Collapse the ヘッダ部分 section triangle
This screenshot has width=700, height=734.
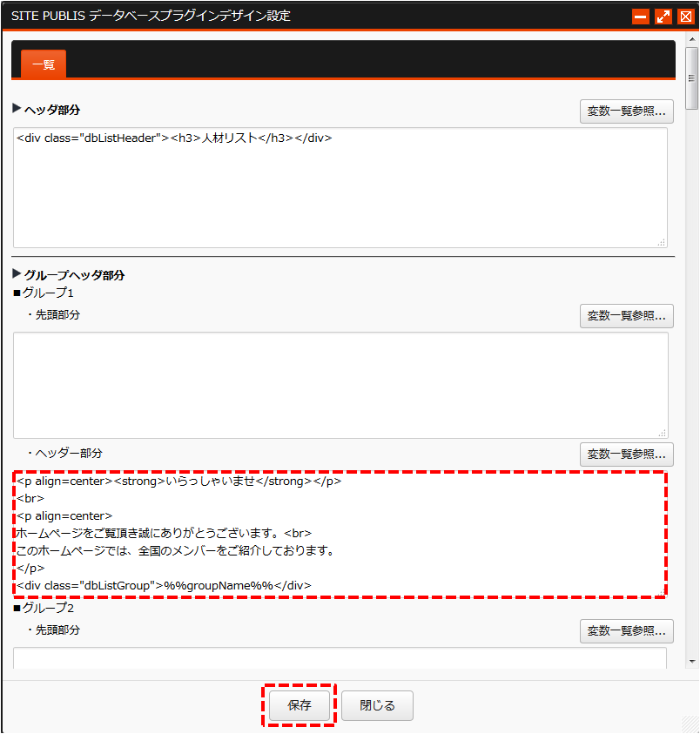17,109
